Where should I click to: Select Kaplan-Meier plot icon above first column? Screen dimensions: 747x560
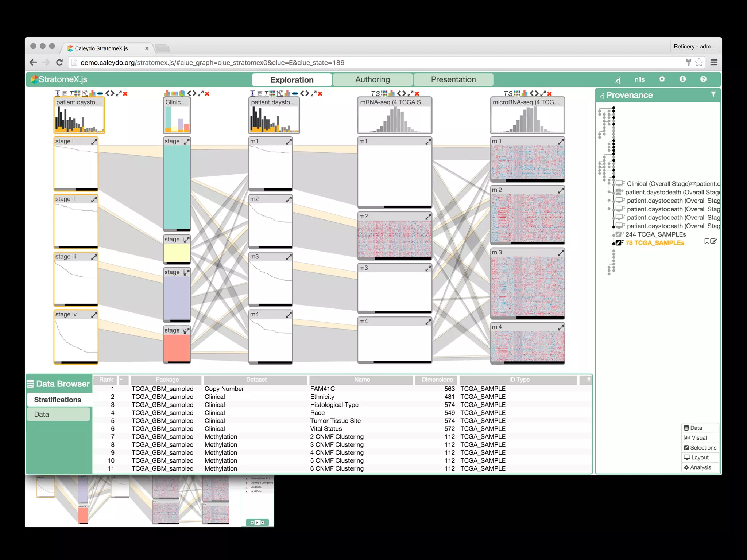[85, 93]
